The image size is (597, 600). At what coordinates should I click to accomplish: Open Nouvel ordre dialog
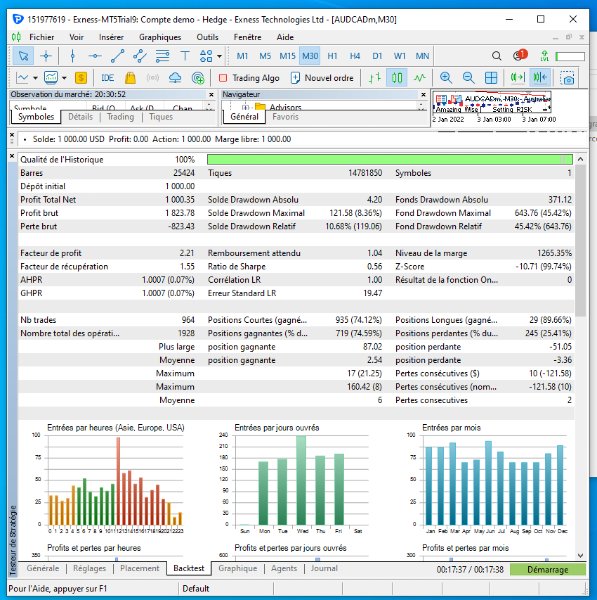coord(322,78)
